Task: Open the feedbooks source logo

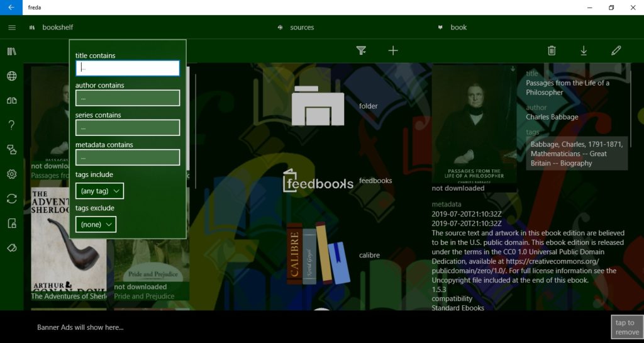Action: pos(318,181)
